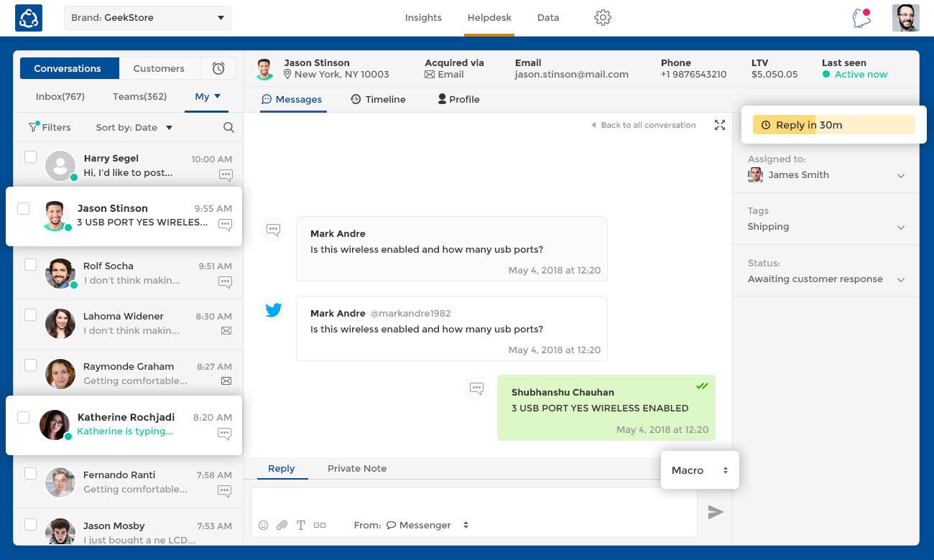Go to Helpdesk in top navigation

tap(489, 17)
